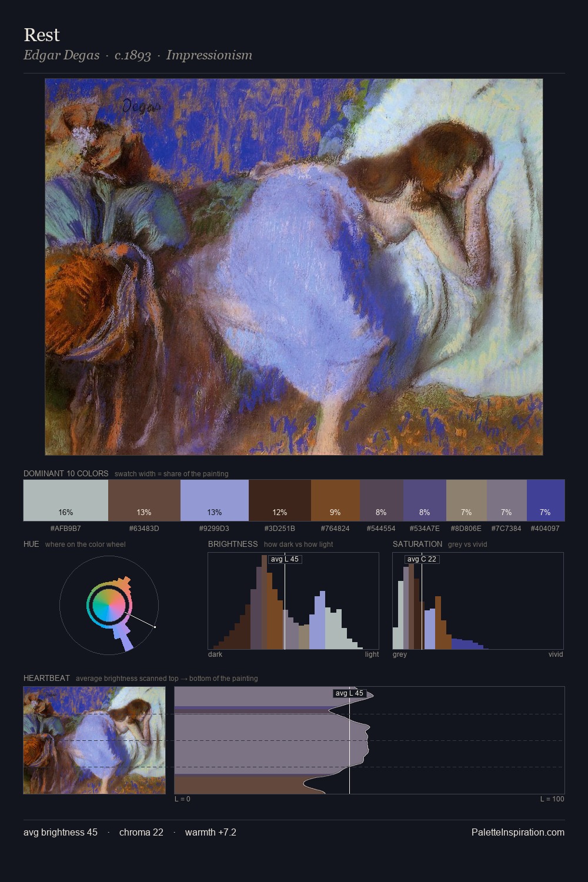Pick the #534A7E purple swatch
Image resolution: width=588 pixels, height=882 pixels.
click(x=425, y=500)
